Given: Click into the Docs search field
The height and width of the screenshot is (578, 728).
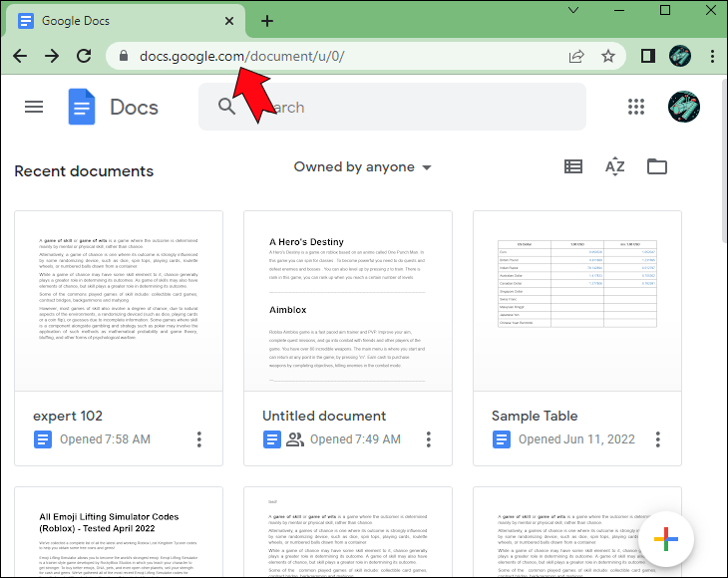Looking at the screenshot, I should click(x=392, y=107).
